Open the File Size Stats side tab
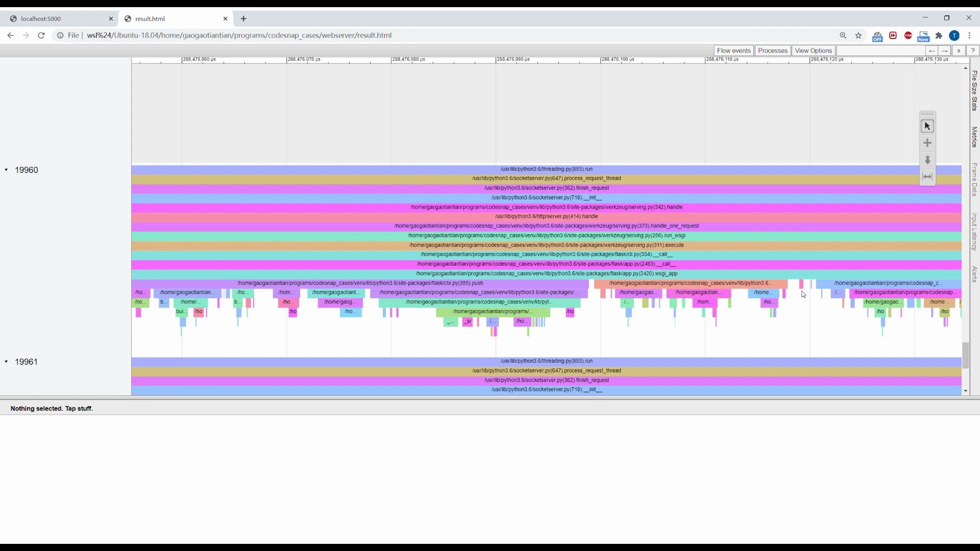Image resolution: width=980 pixels, height=551 pixels. pyautogui.click(x=974, y=90)
